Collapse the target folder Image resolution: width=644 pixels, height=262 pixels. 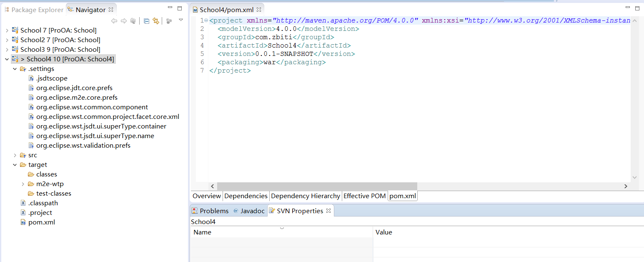15,165
